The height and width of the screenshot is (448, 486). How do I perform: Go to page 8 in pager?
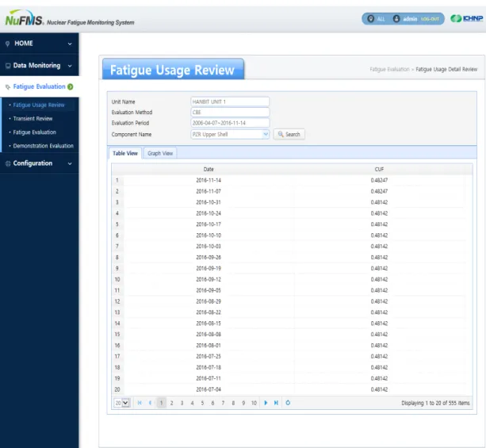point(233,403)
